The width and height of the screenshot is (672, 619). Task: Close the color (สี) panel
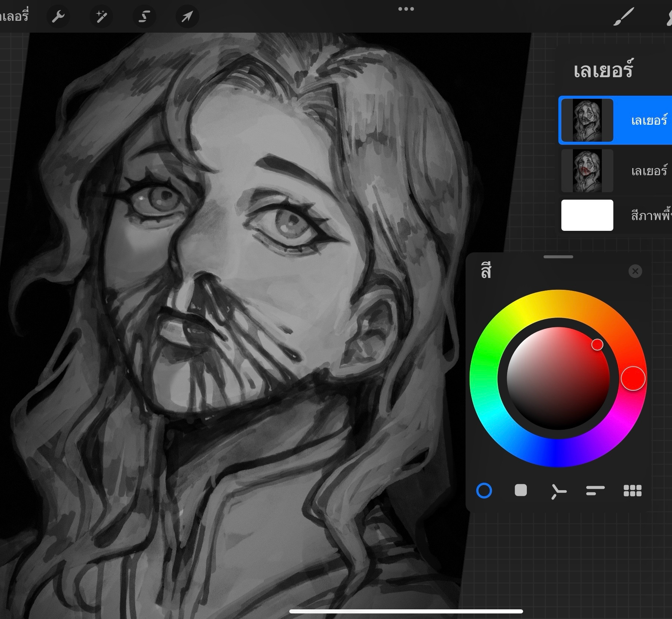coord(635,271)
